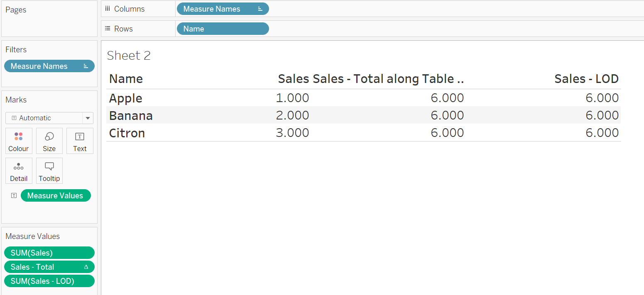The image size is (644, 295).
Task: Click the Sheet 2 title
Action: [129, 55]
